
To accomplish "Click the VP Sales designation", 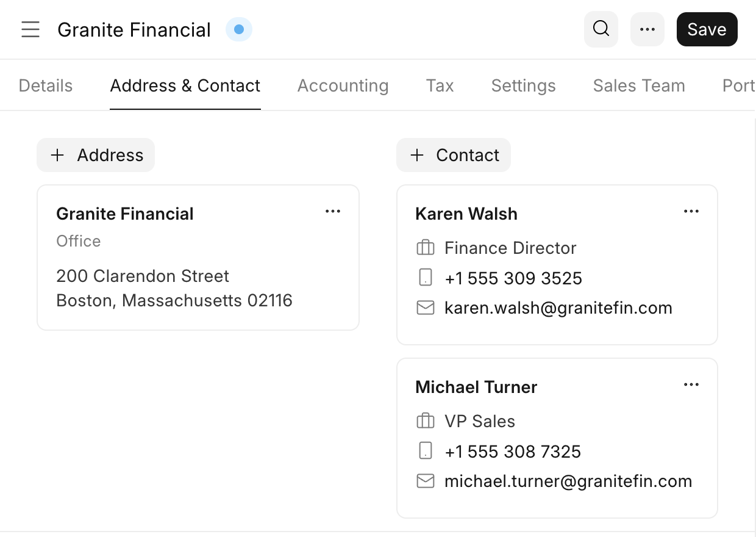I will (480, 421).
